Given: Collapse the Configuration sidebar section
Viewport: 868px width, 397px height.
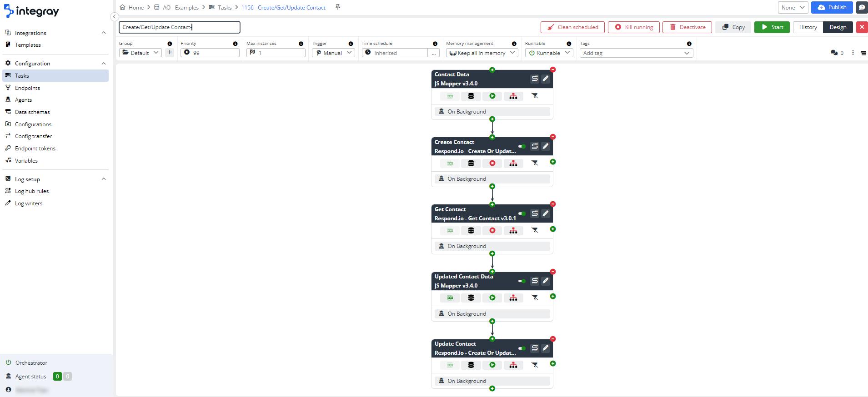Looking at the screenshot, I should pos(104,64).
